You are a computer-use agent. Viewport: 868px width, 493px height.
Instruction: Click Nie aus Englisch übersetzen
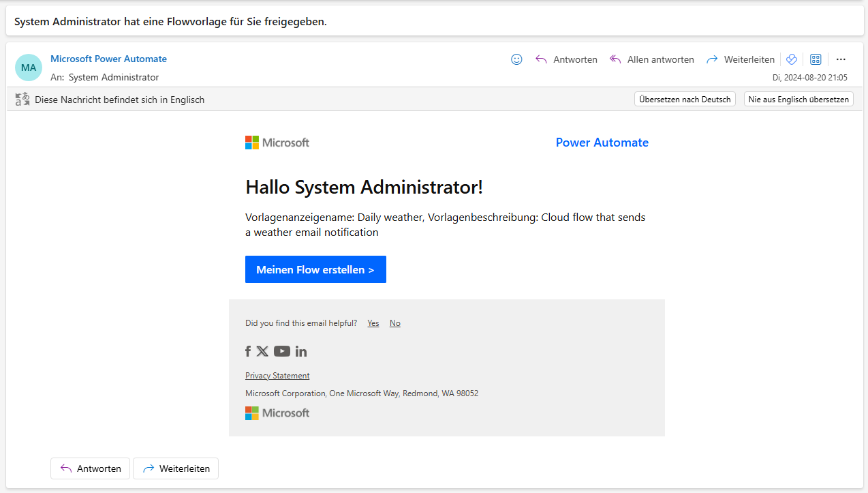[x=798, y=98]
